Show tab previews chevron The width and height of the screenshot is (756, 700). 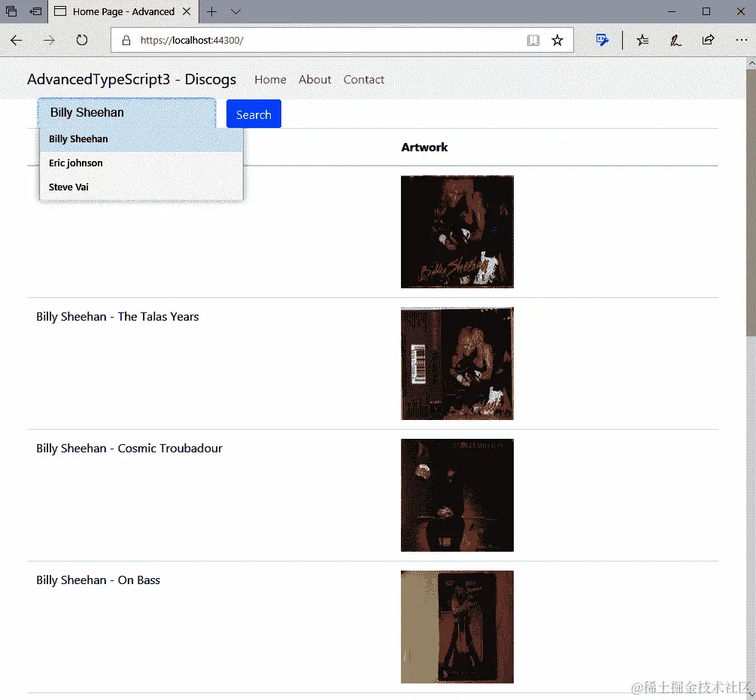pyautogui.click(x=235, y=11)
